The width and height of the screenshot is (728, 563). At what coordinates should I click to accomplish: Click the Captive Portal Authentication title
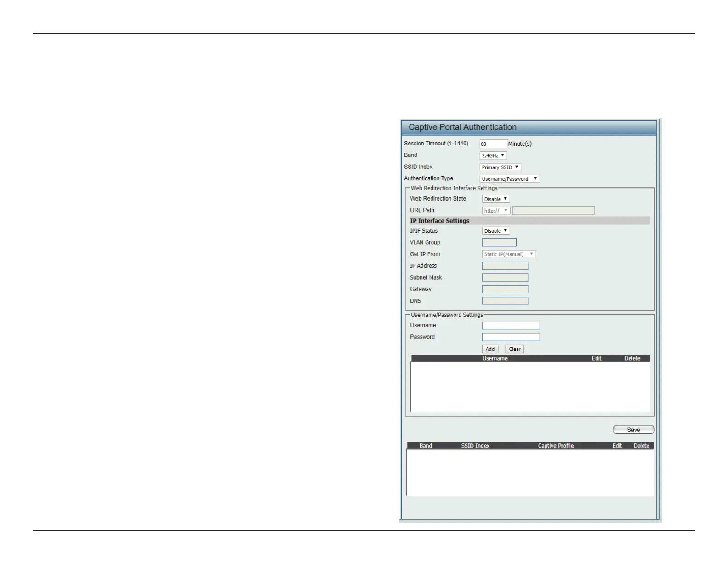462,127
